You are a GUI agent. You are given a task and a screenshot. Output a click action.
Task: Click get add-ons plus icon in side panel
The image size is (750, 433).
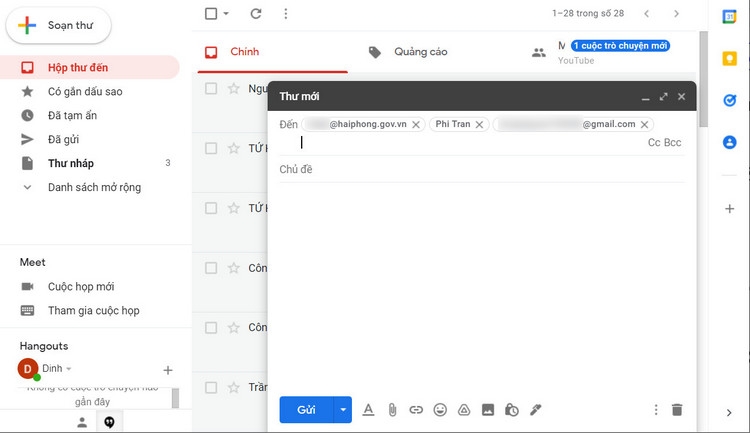click(729, 209)
